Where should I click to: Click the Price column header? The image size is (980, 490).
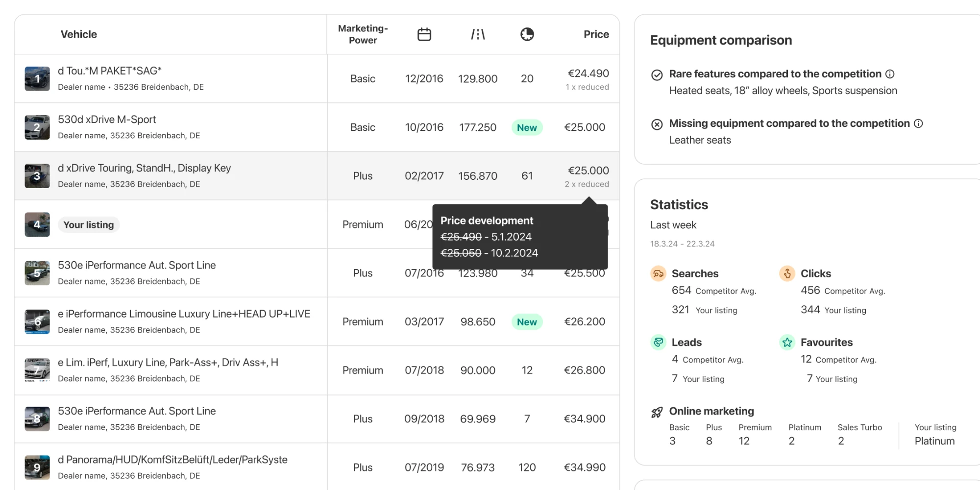(596, 34)
